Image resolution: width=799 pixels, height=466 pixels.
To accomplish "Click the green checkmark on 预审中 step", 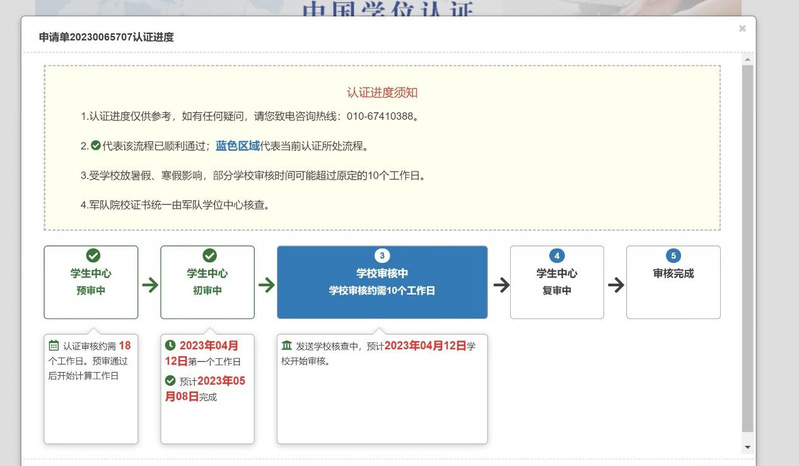I will click(x=93, y=256).
